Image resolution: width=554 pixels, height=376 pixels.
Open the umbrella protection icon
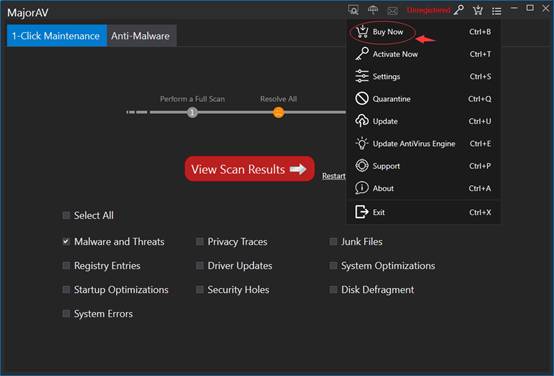pos(373,10)
